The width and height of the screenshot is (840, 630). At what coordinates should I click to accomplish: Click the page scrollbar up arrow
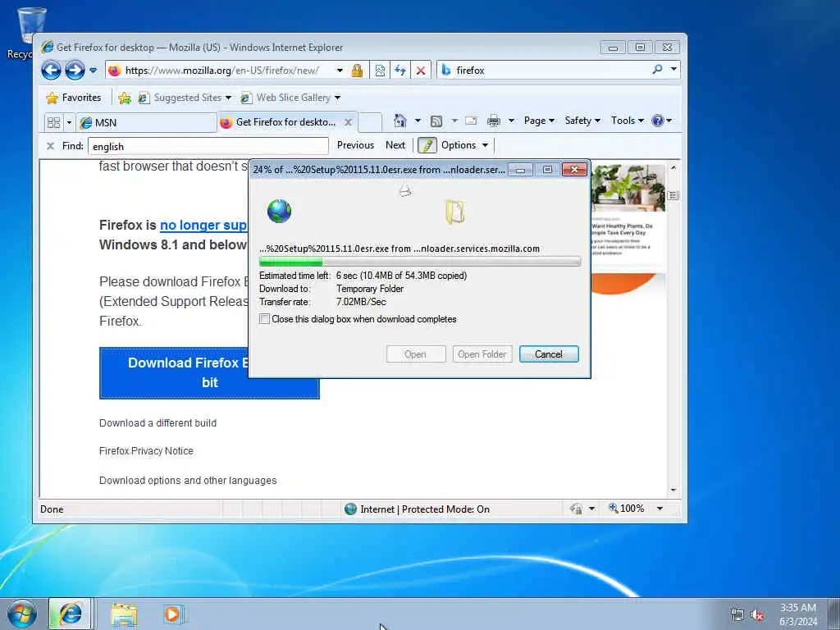[673, 167]
